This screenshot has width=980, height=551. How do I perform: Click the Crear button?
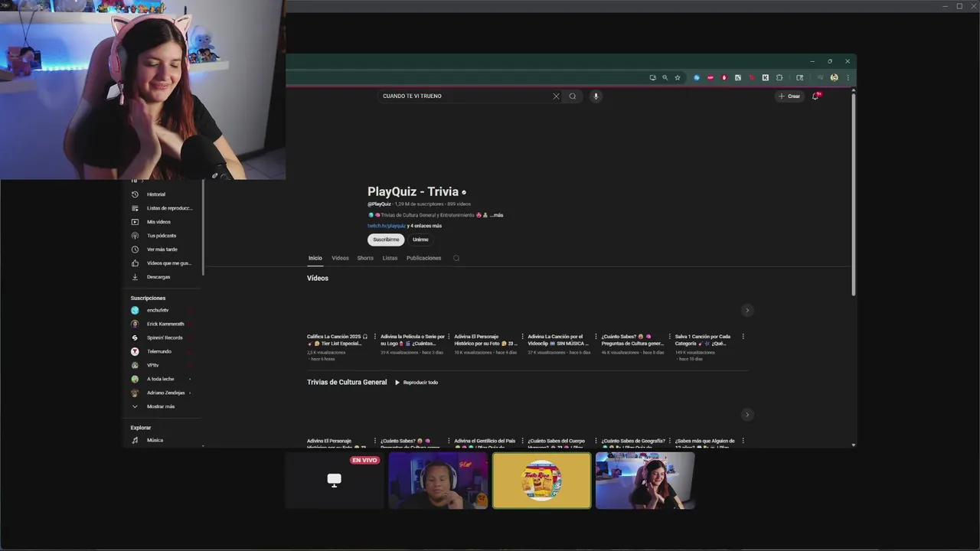pyautogui.click(x=789, y=96)
